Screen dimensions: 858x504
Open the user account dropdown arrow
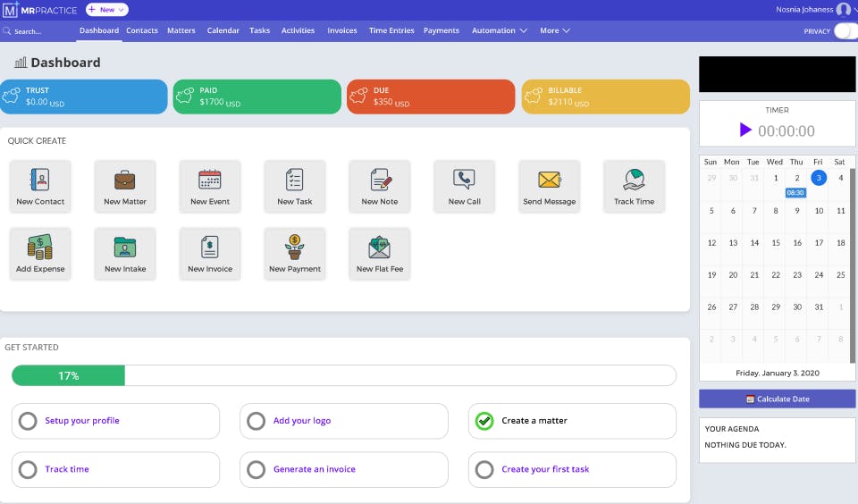click(x=855, y=10)
